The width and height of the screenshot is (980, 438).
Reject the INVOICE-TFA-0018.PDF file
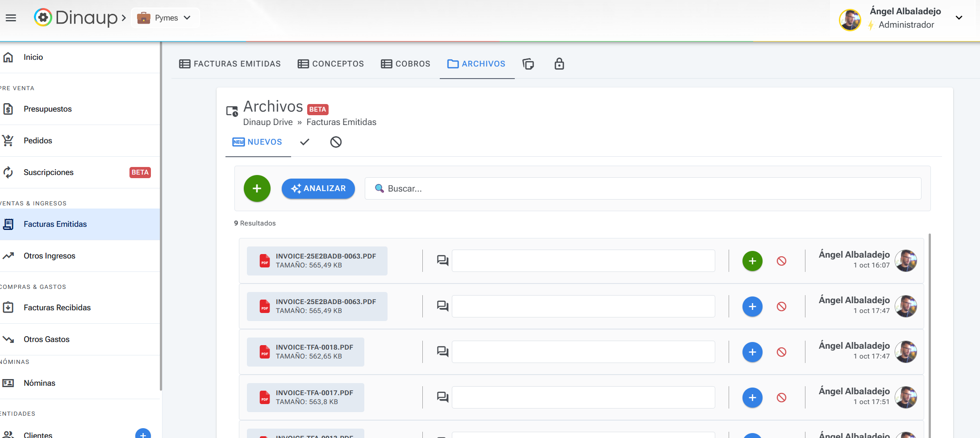click(x=781, y=352)
